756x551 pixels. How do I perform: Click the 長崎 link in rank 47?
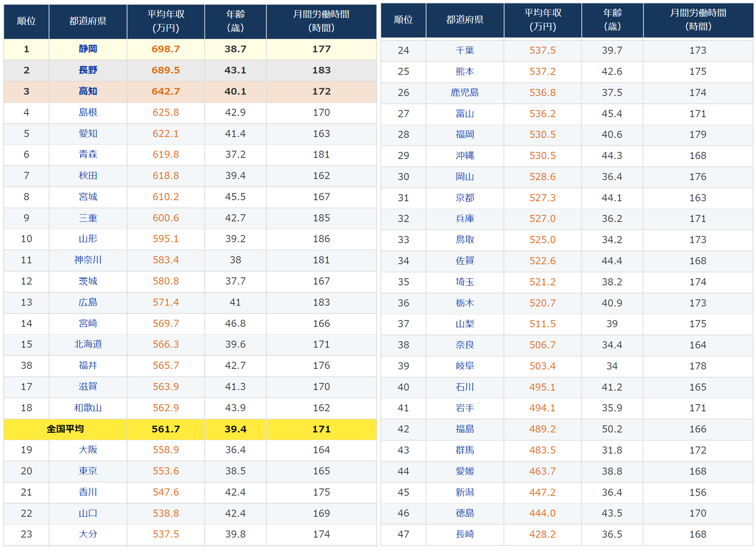tap(464, 534)
